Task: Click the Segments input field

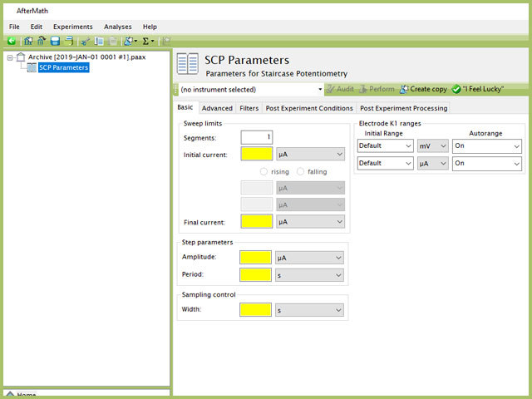Action: [257, 137]
